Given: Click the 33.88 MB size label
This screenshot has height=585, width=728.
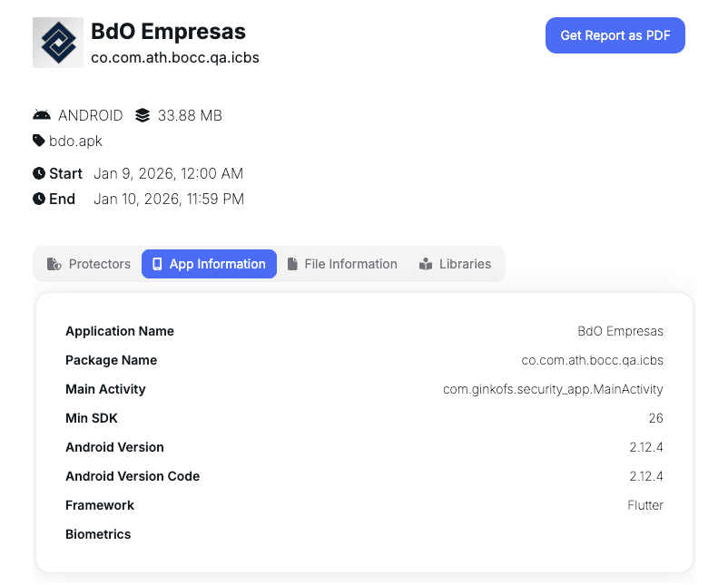Looking at the screenshot, I should coord(190,115).
